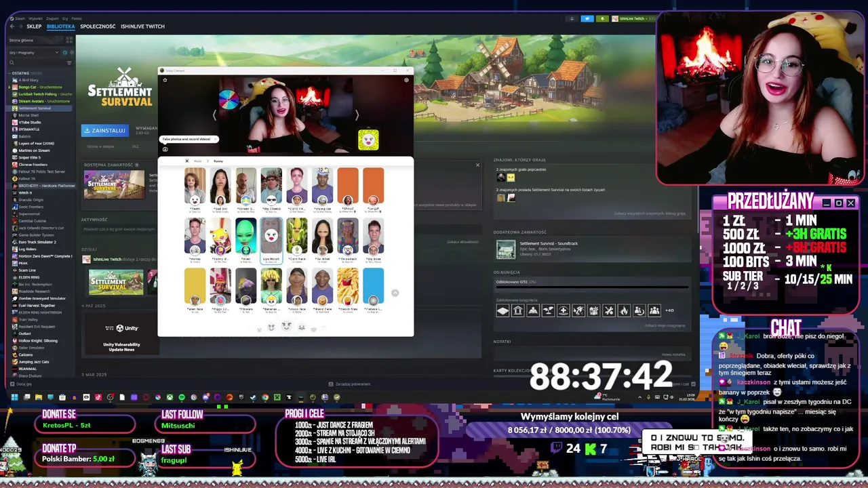Select the 'Teeth' lens thumbnail

195,186
